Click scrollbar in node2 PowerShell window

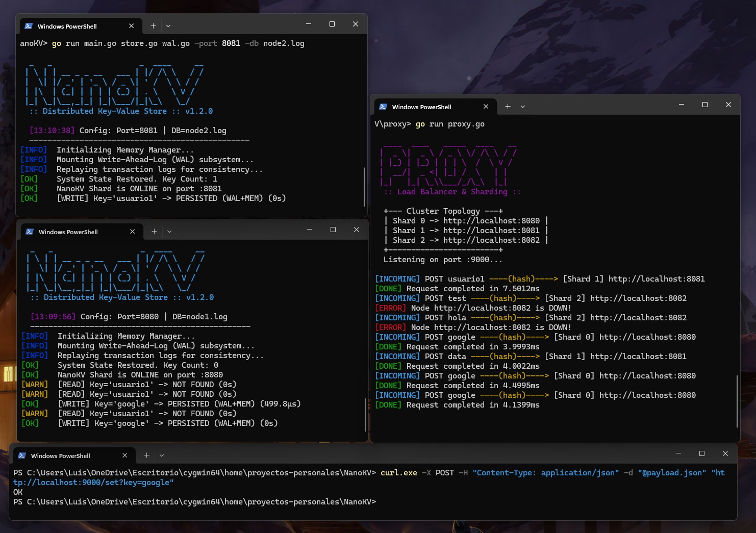pyautogui.click(x=364, y=186)
